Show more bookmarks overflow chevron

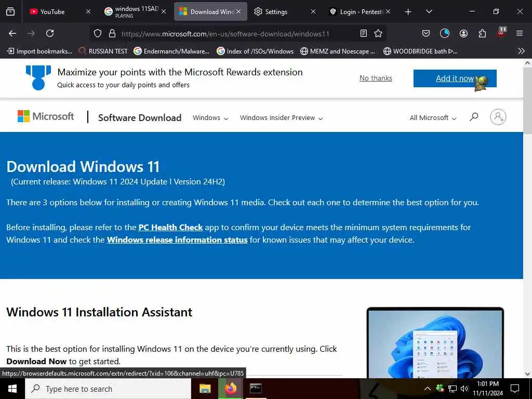click(x=521, y=51)
